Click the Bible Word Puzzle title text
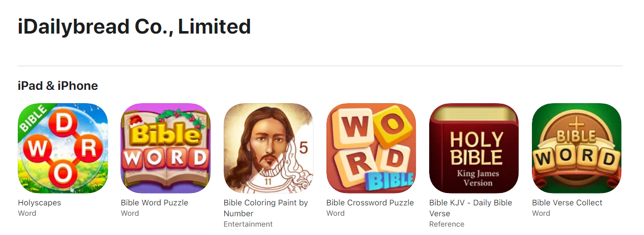644x235 pixels. coord(155,203)
